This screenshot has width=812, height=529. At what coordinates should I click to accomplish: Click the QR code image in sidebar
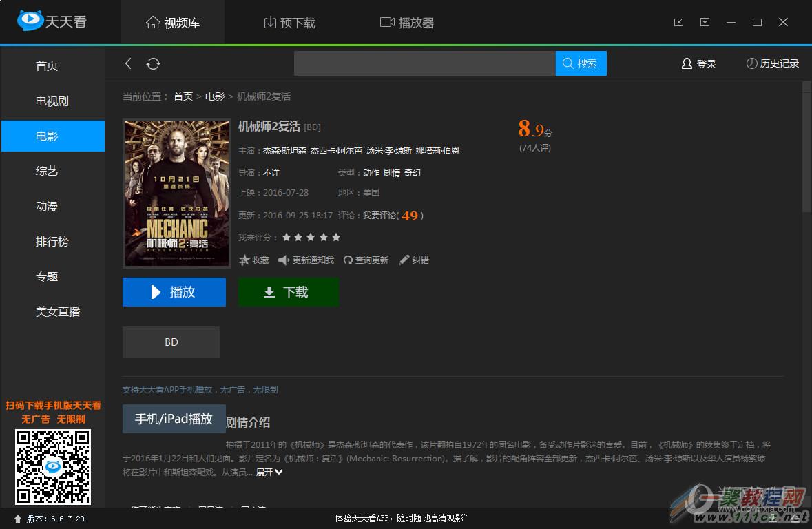tap(53, 466)
